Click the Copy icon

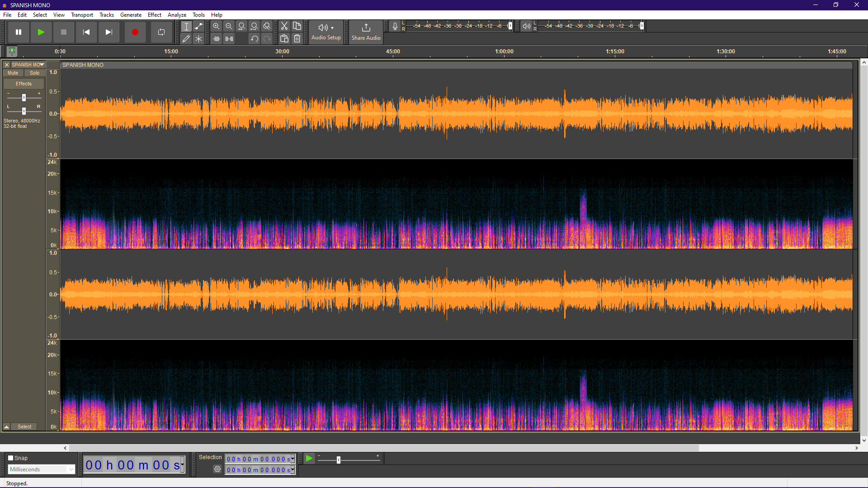tap(297, 26)
